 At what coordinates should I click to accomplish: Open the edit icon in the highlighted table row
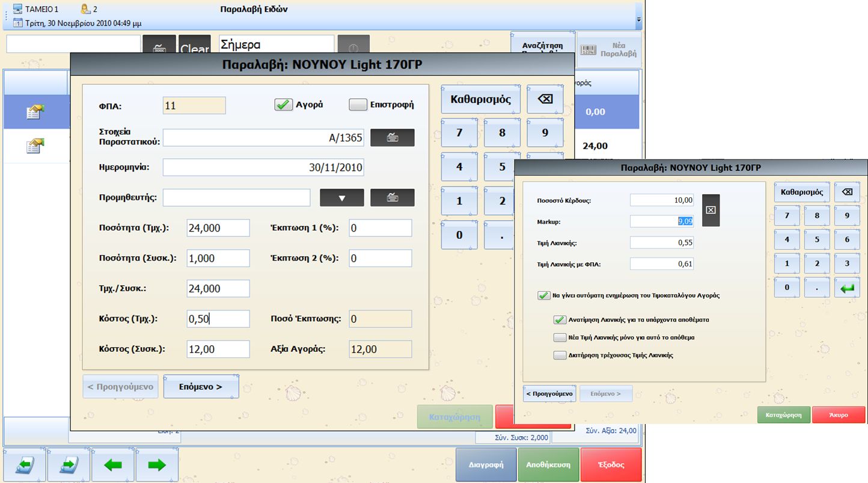(36, 111)
